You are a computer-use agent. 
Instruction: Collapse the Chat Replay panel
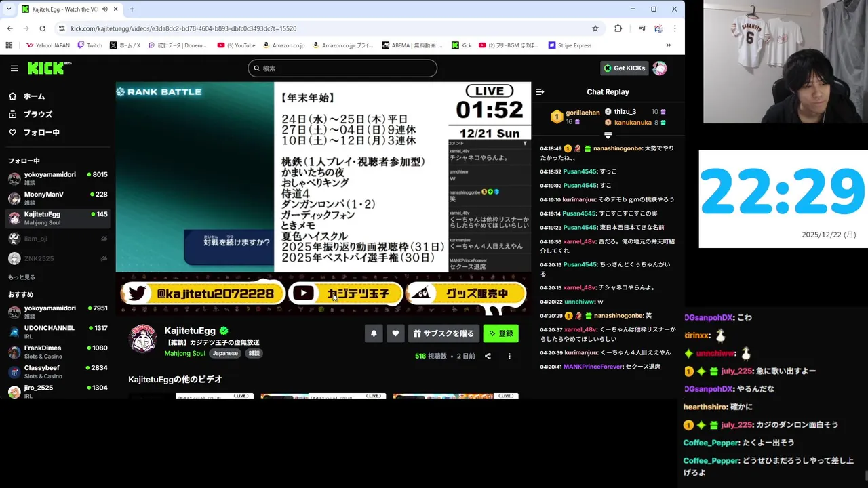pos(540,92)
